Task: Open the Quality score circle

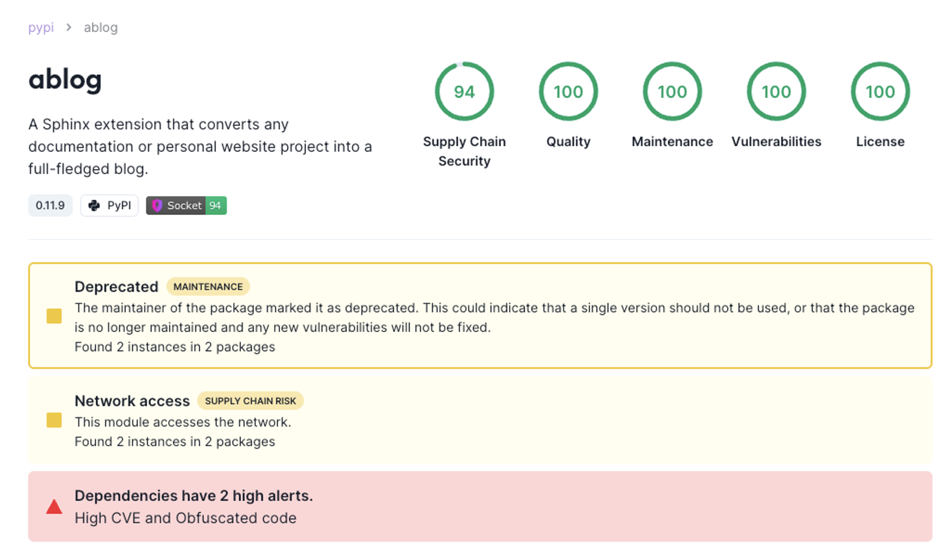Action: tap(568, 91)
